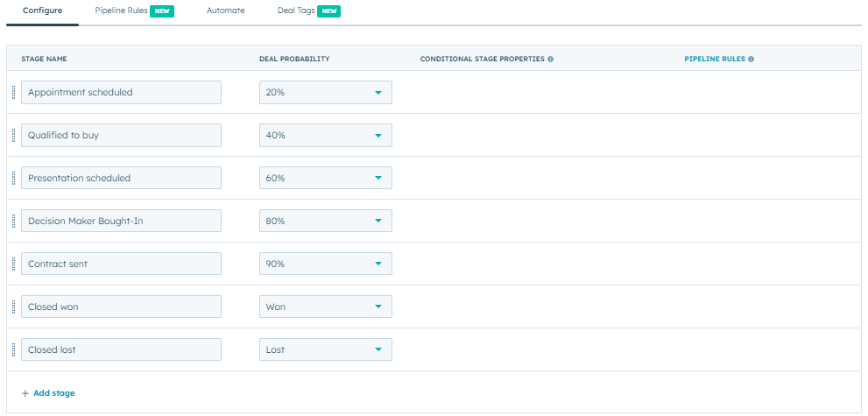Click drag handle beside Closed won
The height and width of the screenshot is (416, 868).
point(14,307)
